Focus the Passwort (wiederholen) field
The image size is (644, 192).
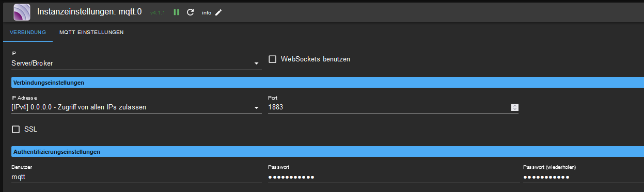[583, 177]
